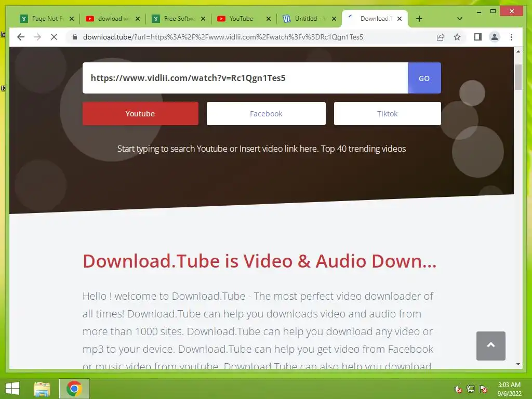Close the Free Software tab
Image resolution: width=532 pixels, height=399 pixels.
coord(203,19)
